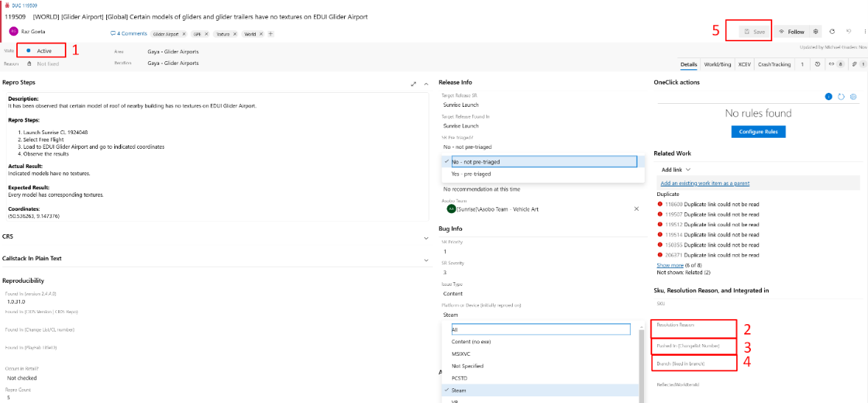Select 'Yes - pre-triaged' option
This screenshot has width=868, height=403.
[471, 174]
